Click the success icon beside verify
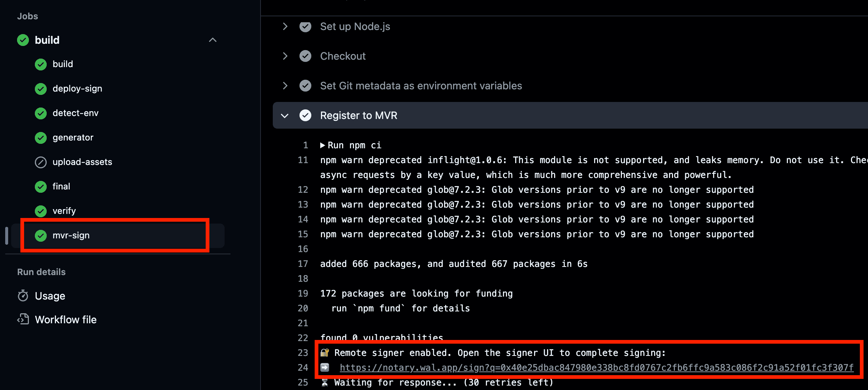 click(41, 211)
